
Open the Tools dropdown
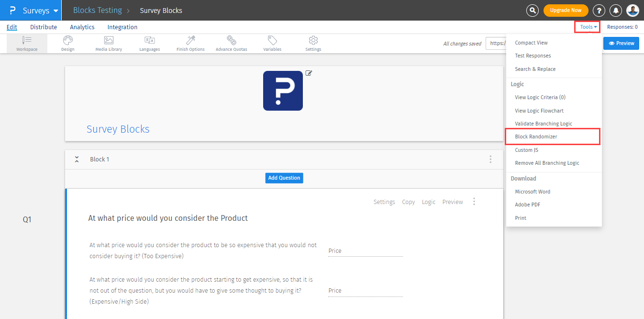click(x=588, y=27)
